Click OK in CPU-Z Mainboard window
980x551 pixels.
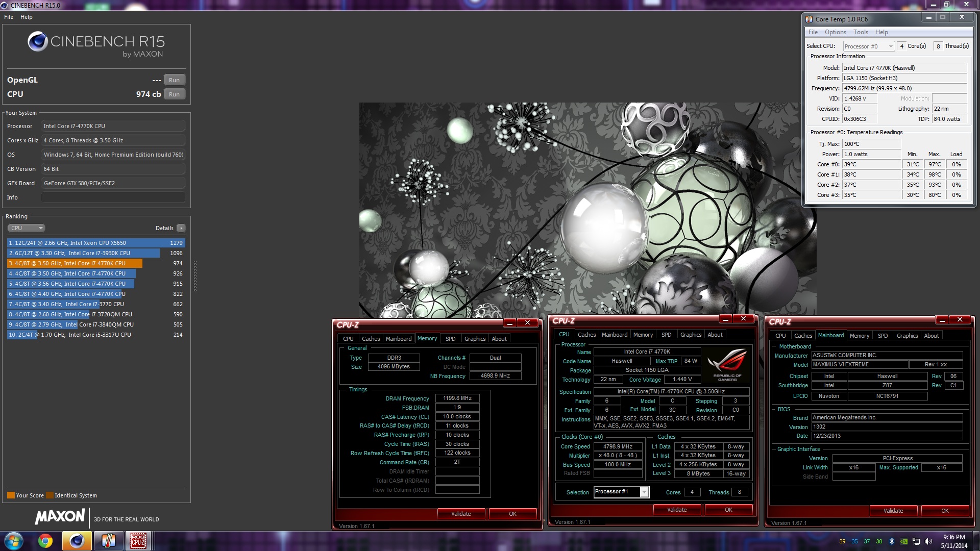coord(945,511)
